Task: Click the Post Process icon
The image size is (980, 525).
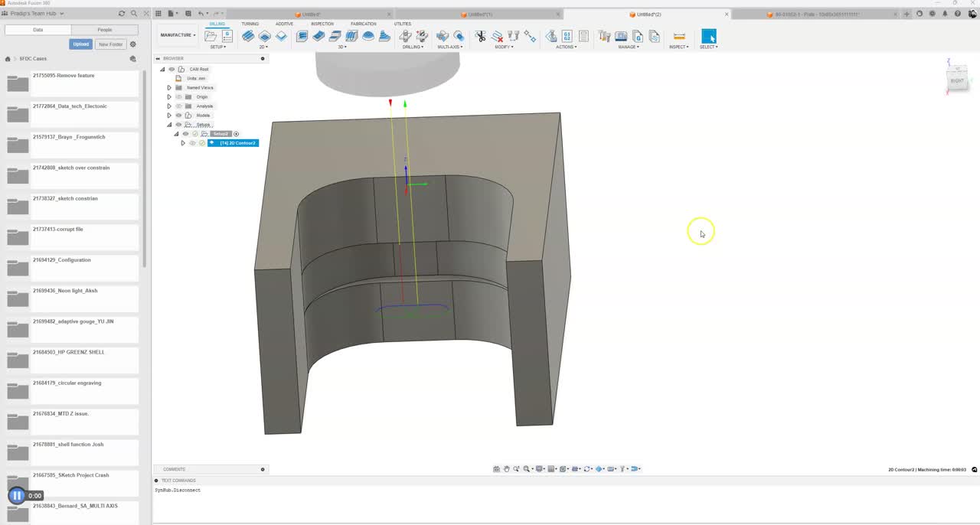Action: [568, 36]
